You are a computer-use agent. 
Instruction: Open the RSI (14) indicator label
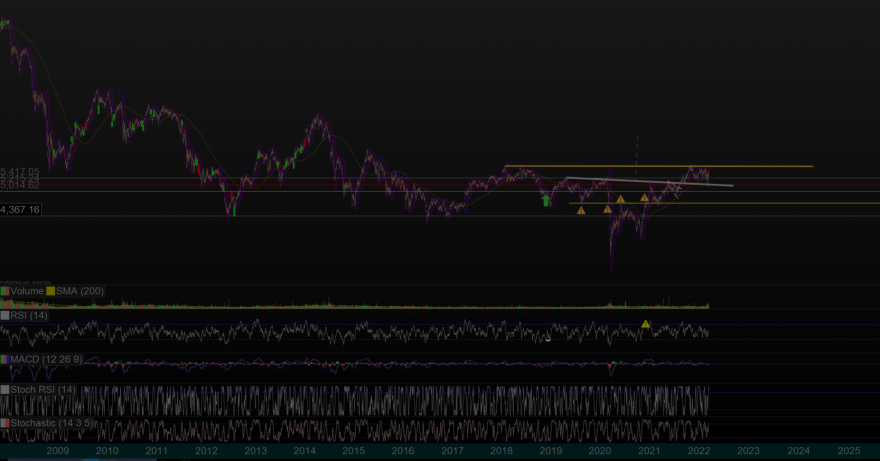29,316
